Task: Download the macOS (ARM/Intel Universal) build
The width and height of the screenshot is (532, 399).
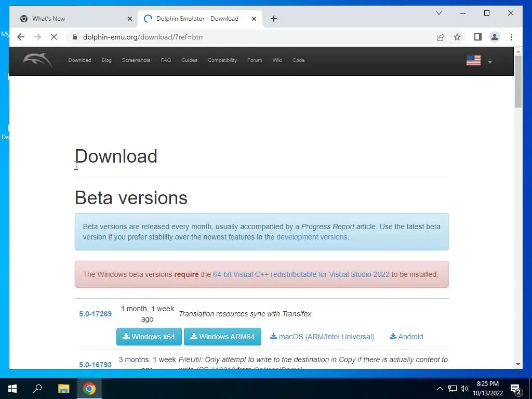Action: pyautogui.click(x=322, y=337)
